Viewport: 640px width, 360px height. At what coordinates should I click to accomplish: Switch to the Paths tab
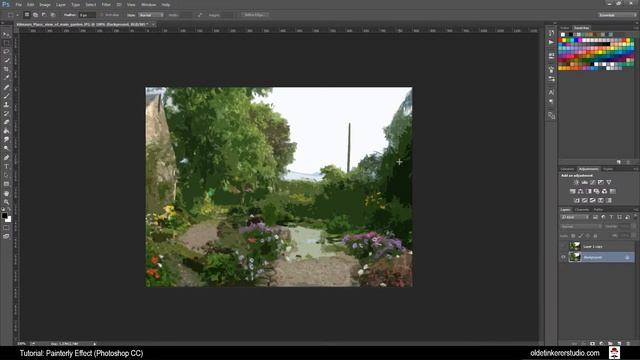click(598, 210)
